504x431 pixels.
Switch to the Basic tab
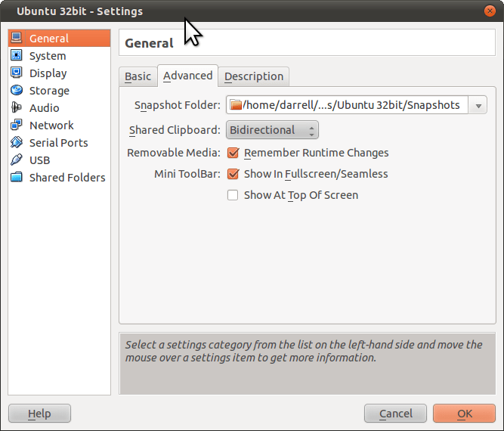click(x=138, y=76)
